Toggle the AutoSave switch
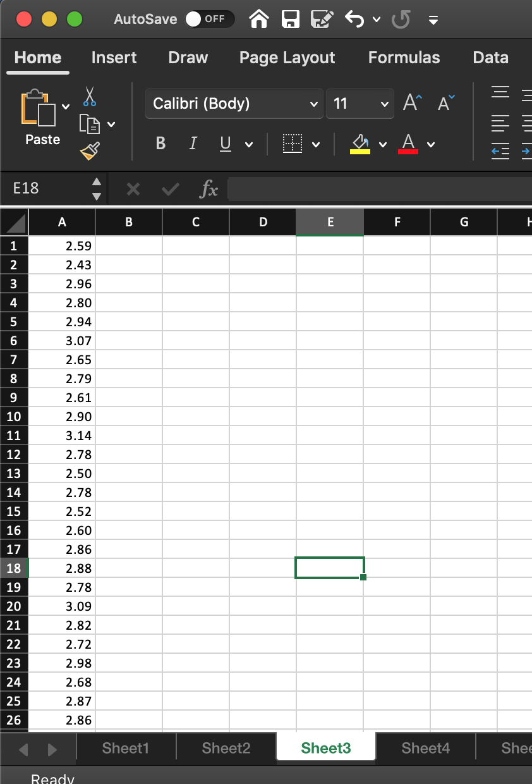Viewport: 532px width, 784px height. [209, 19]
